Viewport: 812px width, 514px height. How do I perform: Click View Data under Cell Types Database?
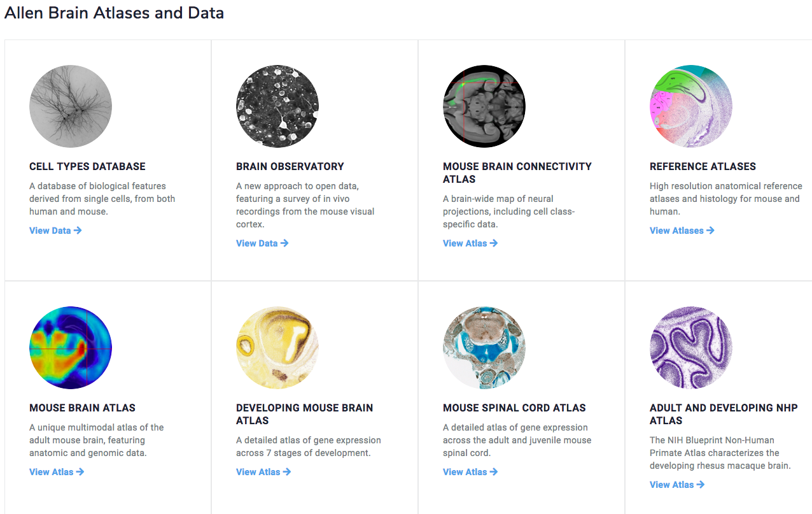point(55,231)
